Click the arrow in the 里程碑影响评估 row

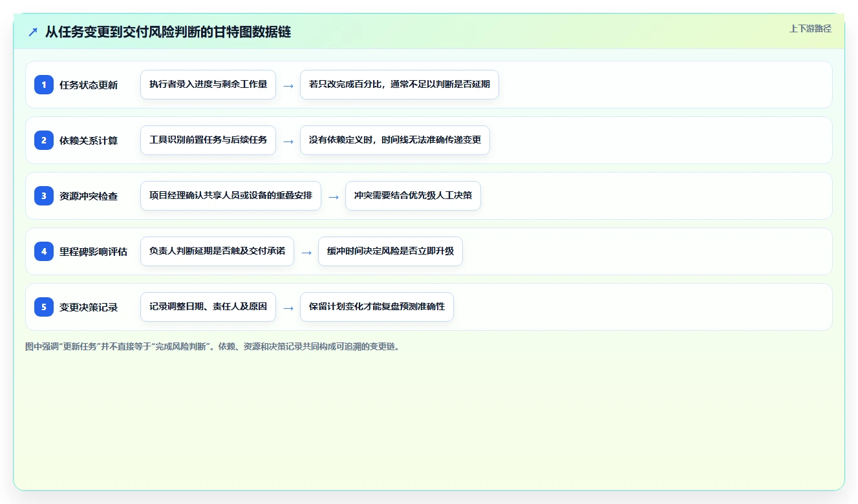pos(306,252)
